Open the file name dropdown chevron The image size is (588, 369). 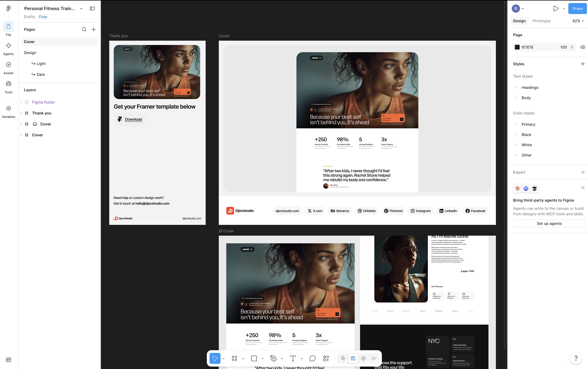(81, 9)
